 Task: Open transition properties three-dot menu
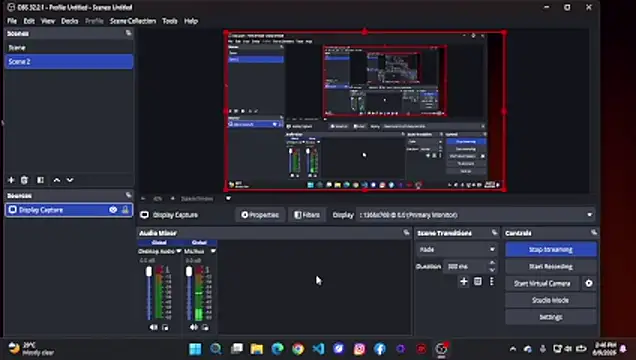point(492,281)
